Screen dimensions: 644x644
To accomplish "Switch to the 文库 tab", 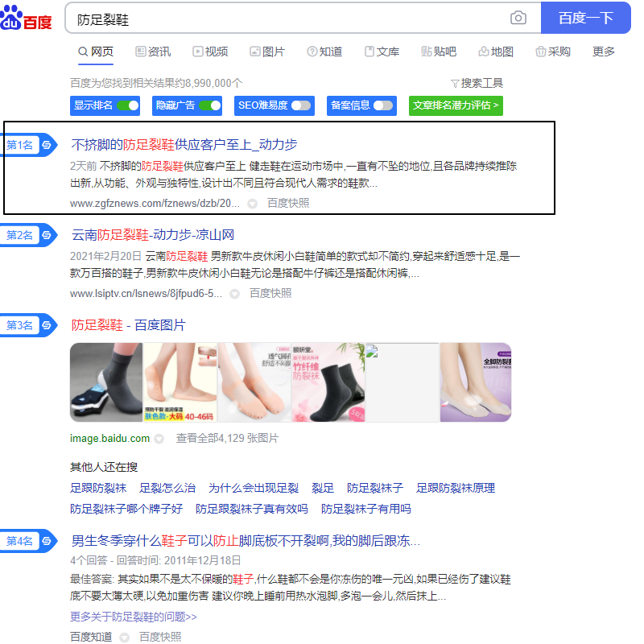I will (x=382, y=52).
